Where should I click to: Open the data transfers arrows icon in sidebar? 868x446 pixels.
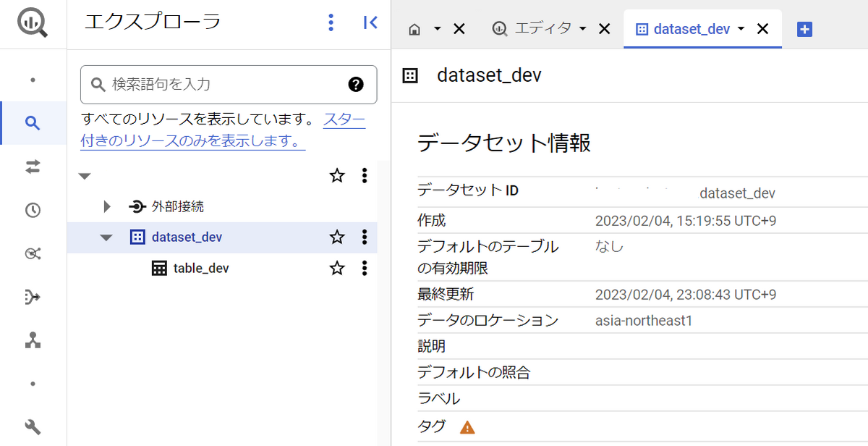click(33, 167)
